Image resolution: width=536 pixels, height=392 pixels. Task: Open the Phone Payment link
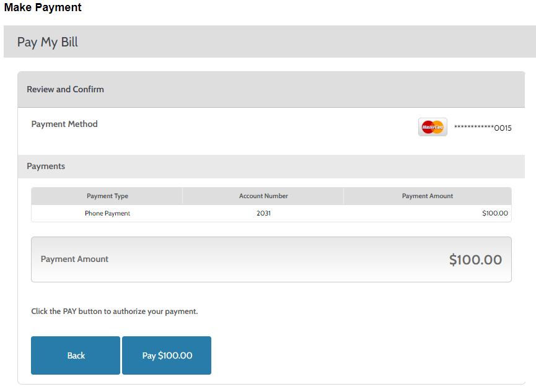pyautogui.click(x=107, y=214)
